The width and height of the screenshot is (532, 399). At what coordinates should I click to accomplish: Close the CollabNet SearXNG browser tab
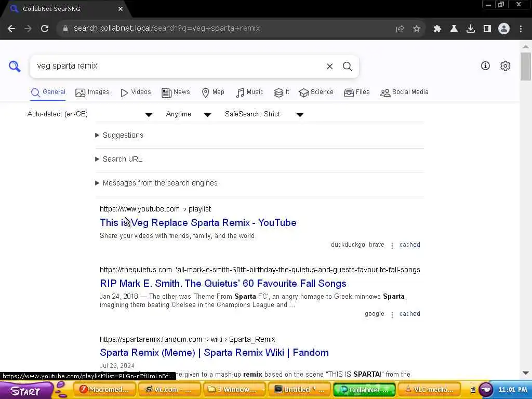coord(121,9)
